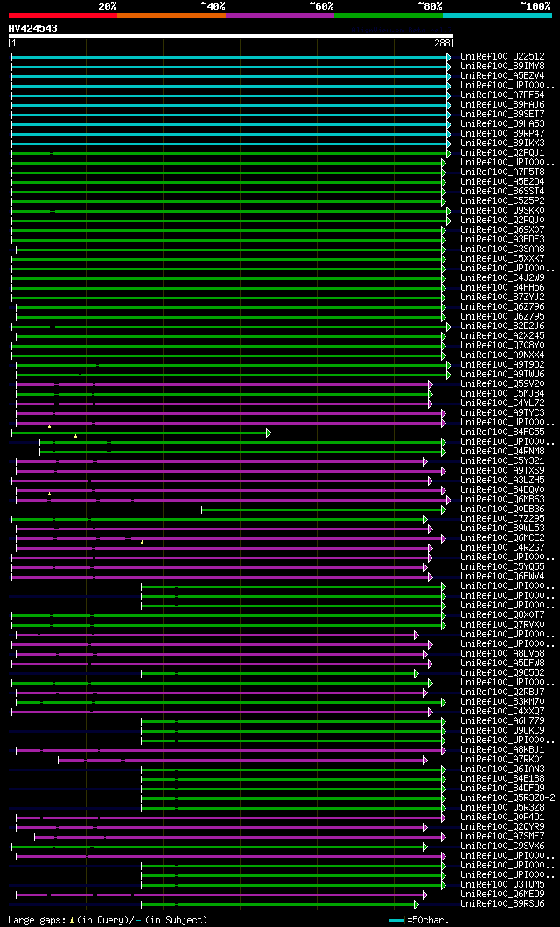This screenshot has width=560, height=927.
Task: Select the UniRef100_B9IKX3 label
Action: pyautogui.click(x=503, y=143)
